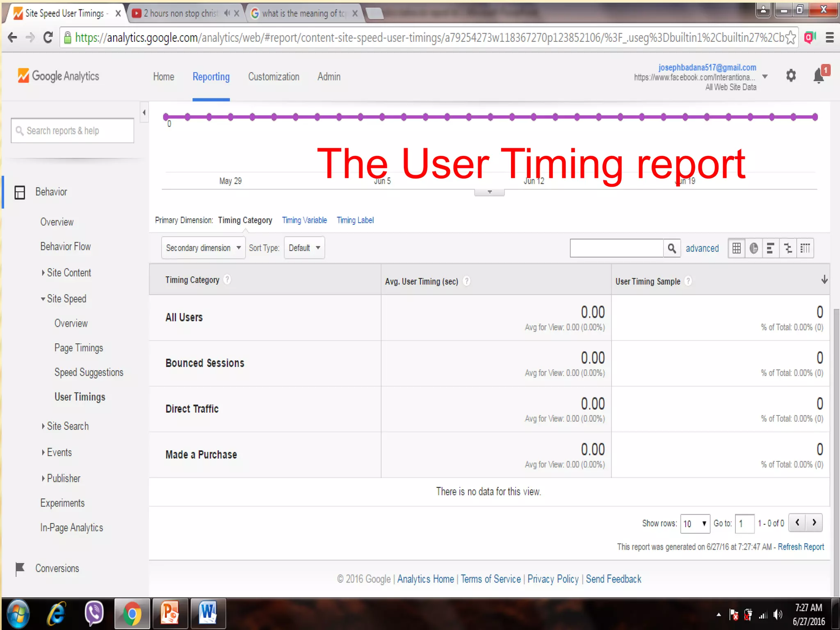Switch to Data table view icon
This screenshot has height=630, width=840.
[x=737, y=248]
